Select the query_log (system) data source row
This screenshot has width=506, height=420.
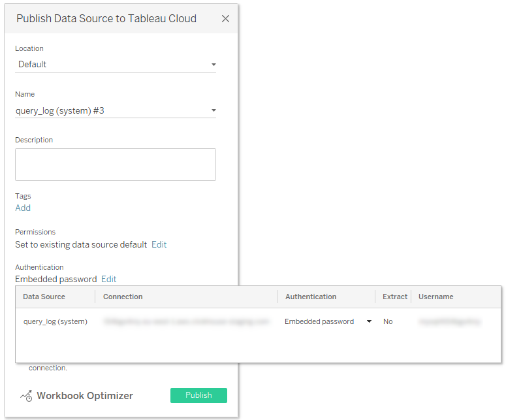[55, 321]
